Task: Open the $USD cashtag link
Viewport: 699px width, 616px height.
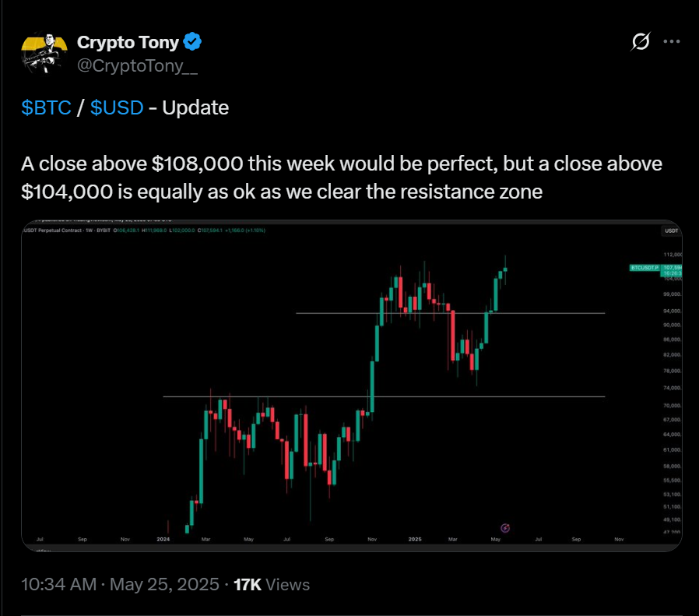Action: pos(117,107)
